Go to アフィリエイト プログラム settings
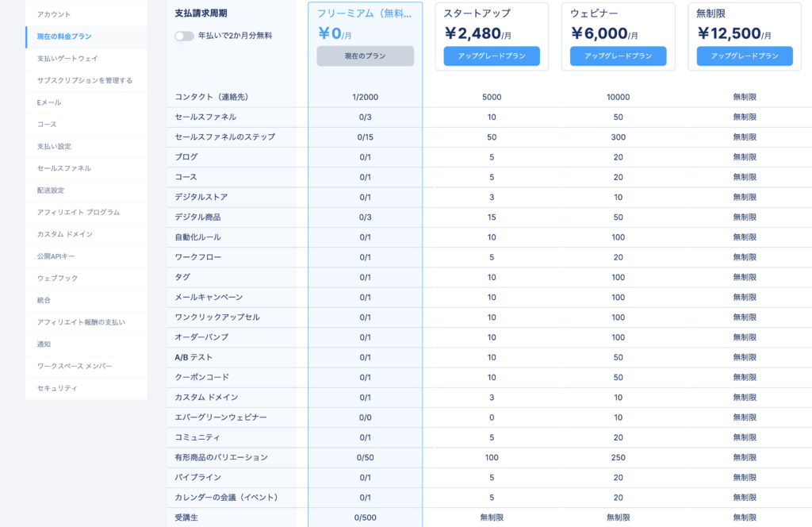The image size is (812, 527). pos(79,212)
